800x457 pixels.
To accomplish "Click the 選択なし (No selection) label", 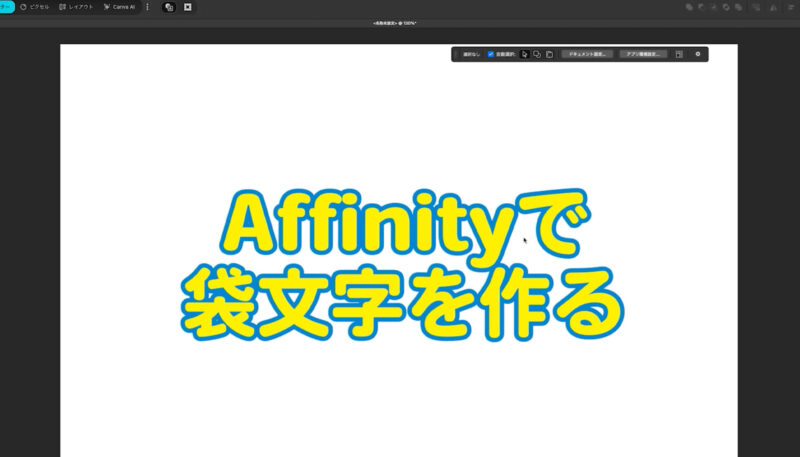I will (x=471, y=54).
